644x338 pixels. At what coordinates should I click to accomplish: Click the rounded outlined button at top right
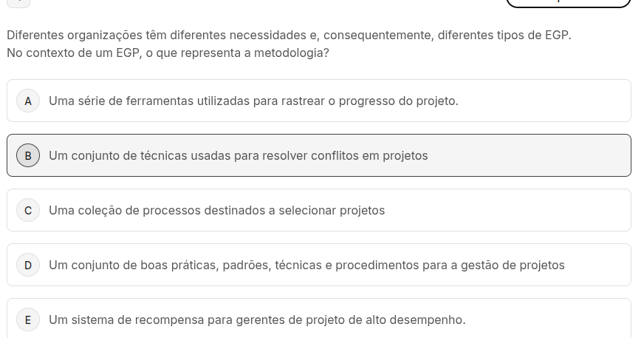(x=569, y=2)
